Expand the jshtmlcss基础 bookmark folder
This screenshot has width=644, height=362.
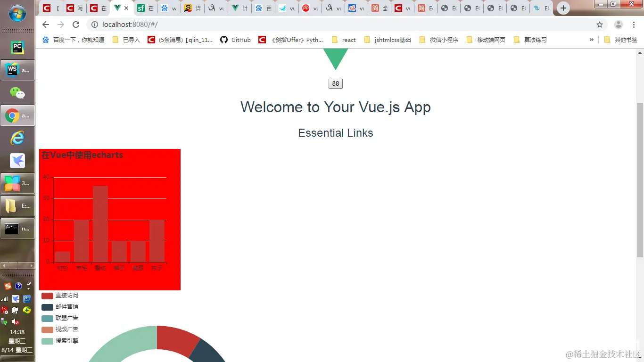(388, 40)
